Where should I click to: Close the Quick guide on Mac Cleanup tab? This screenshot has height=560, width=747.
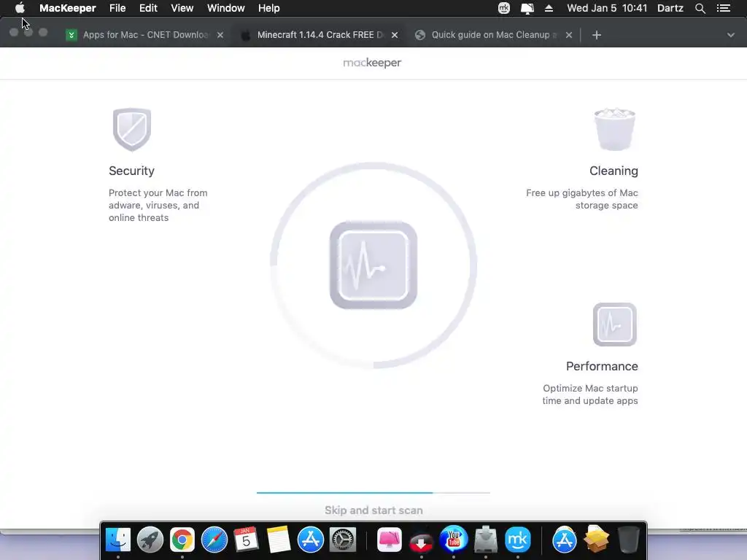pyautogui.click(x=569, y=35)
